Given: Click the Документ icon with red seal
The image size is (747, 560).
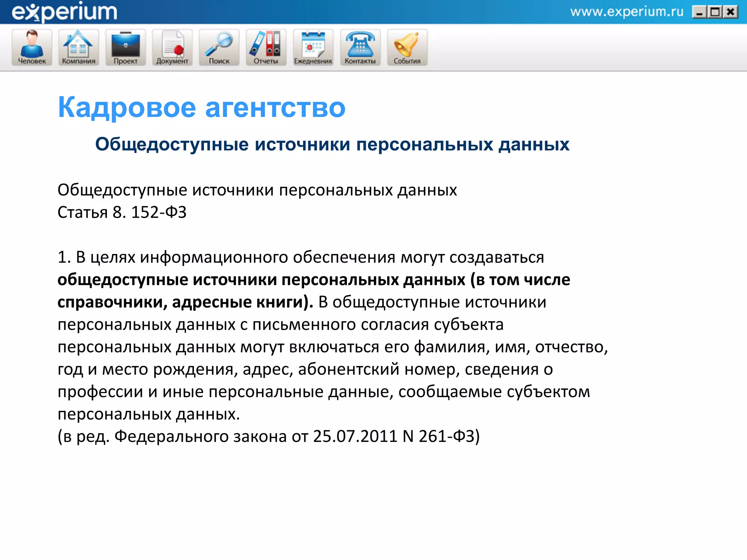Looking at the screenshot, I should click(172, 47).
